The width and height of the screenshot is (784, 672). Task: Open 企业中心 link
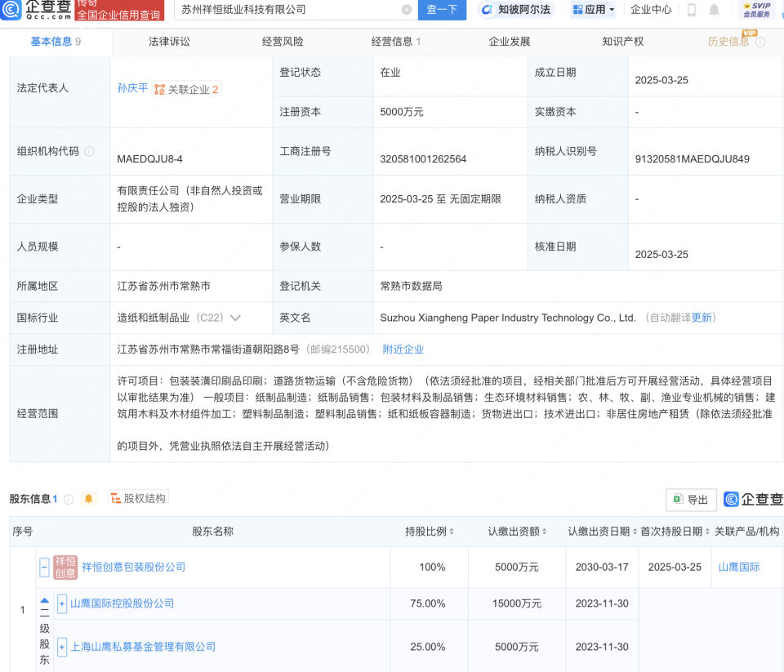tap(651, 10)
